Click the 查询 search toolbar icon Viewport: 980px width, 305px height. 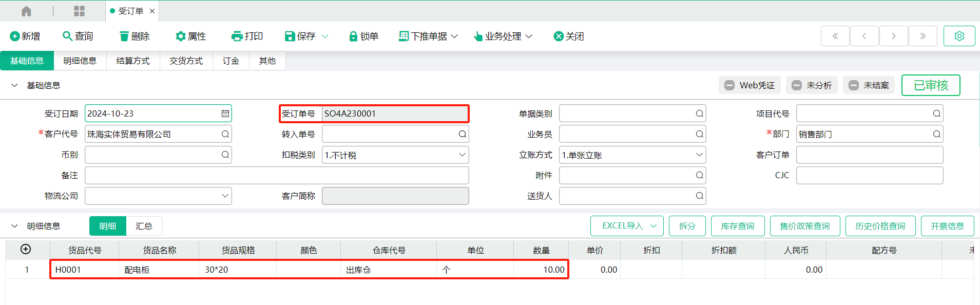[67, 36]
